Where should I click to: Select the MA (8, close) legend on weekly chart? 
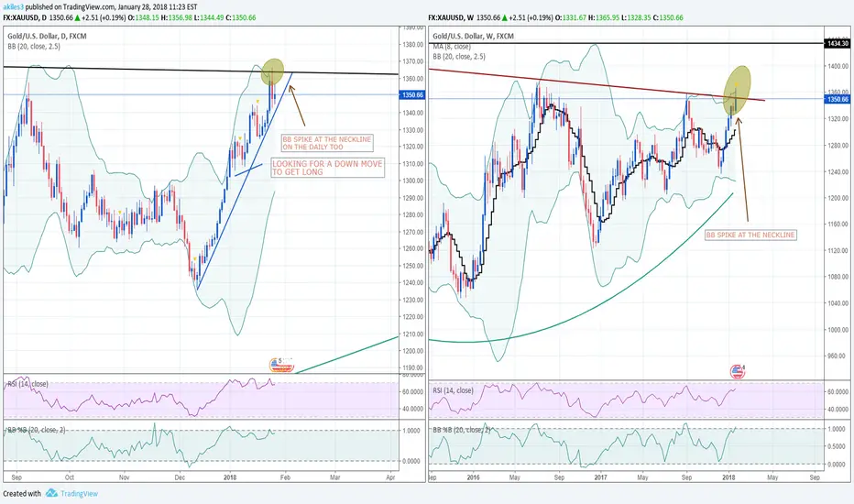[x=452, y=47]
